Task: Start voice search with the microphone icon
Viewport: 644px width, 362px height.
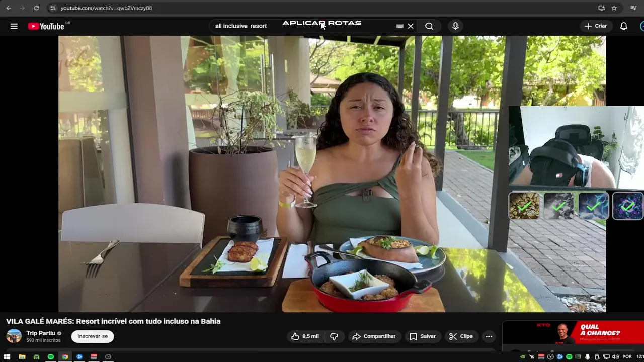Action: [455, 26]
